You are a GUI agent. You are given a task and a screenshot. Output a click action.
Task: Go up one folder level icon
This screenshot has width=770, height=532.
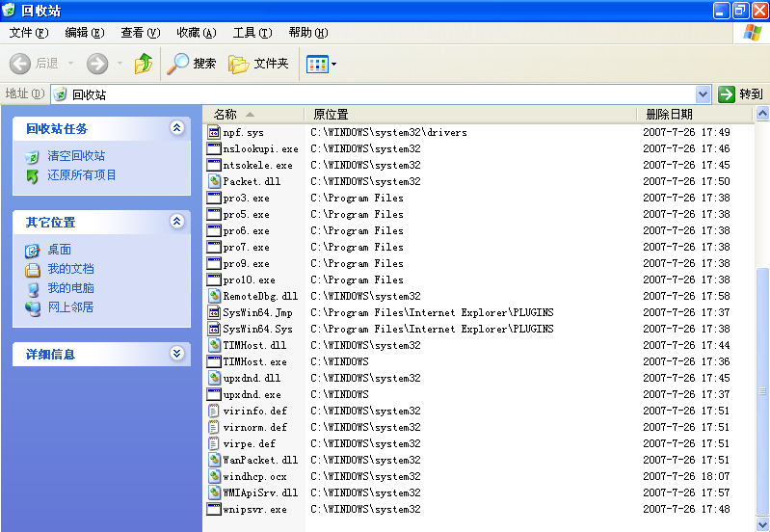tap(144, 64)
